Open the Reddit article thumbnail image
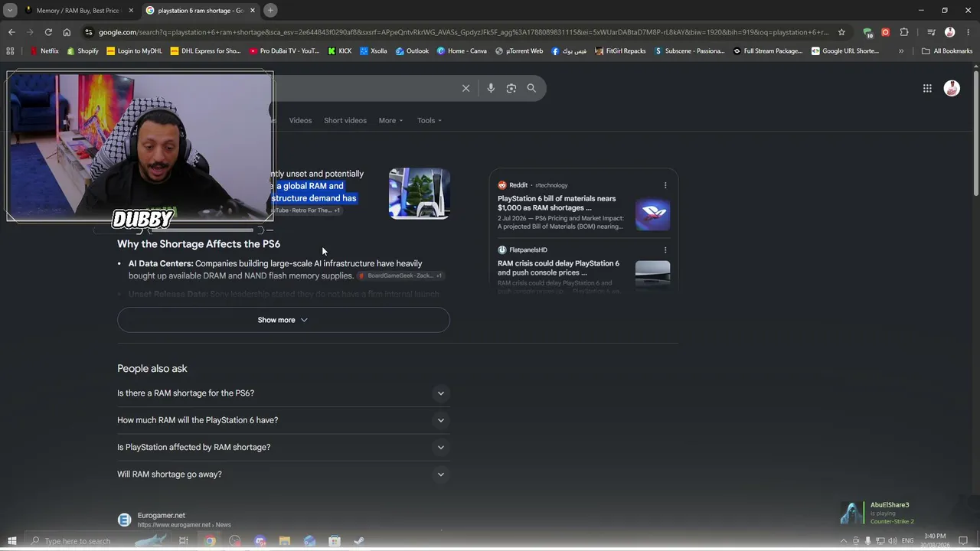 [652, 214]
